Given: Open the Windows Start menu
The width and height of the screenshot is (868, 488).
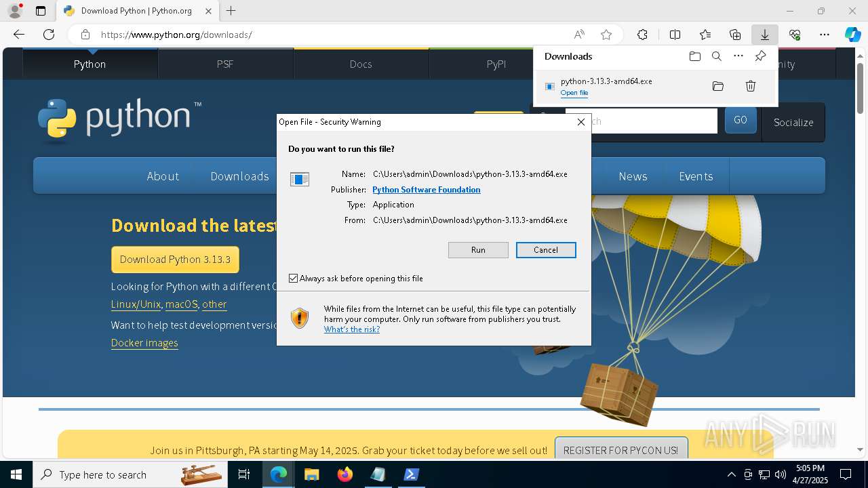Looking at the screenshot, I should tap(16, 474).
